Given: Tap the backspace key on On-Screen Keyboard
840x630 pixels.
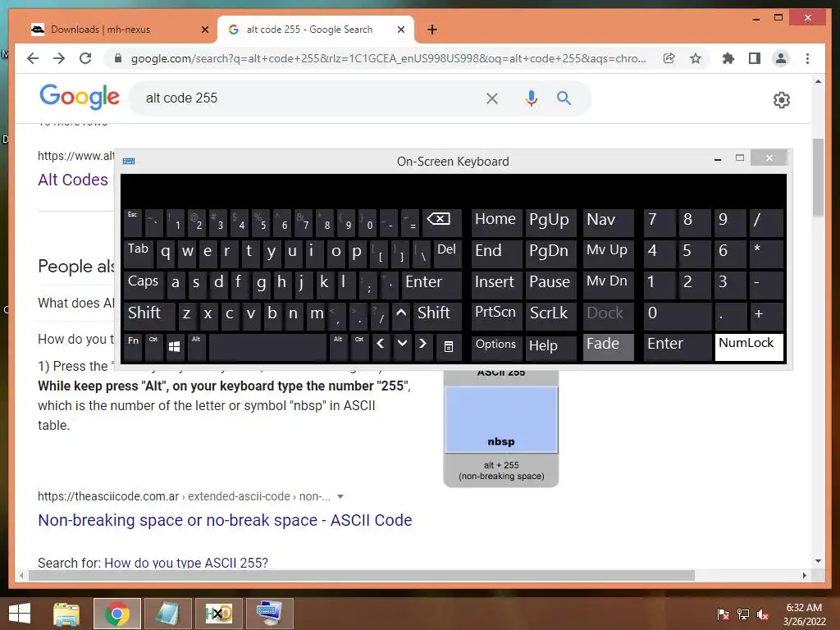Looking at the screenshot, I should [441, 222].
